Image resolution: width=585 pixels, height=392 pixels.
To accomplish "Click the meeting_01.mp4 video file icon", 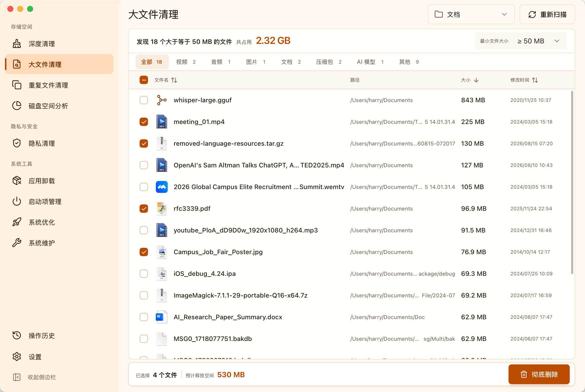I will [x=162, y=122].
